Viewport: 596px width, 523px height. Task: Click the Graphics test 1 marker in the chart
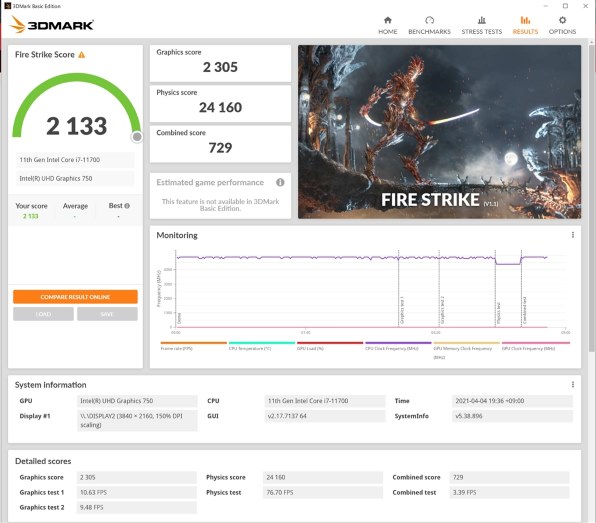coord(401,311)
